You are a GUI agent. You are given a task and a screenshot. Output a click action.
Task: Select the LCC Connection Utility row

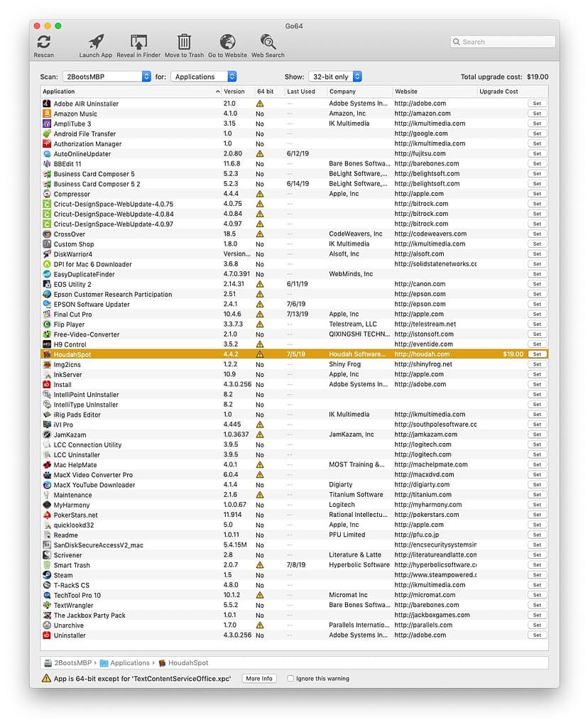pyautogui.click(x=294, y=444)
